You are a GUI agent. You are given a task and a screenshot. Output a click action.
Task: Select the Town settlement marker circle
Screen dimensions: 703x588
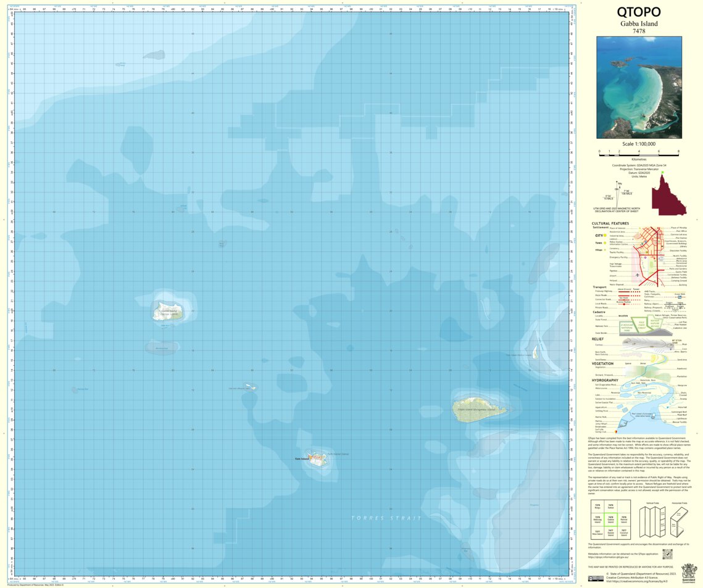pos(605,243)
